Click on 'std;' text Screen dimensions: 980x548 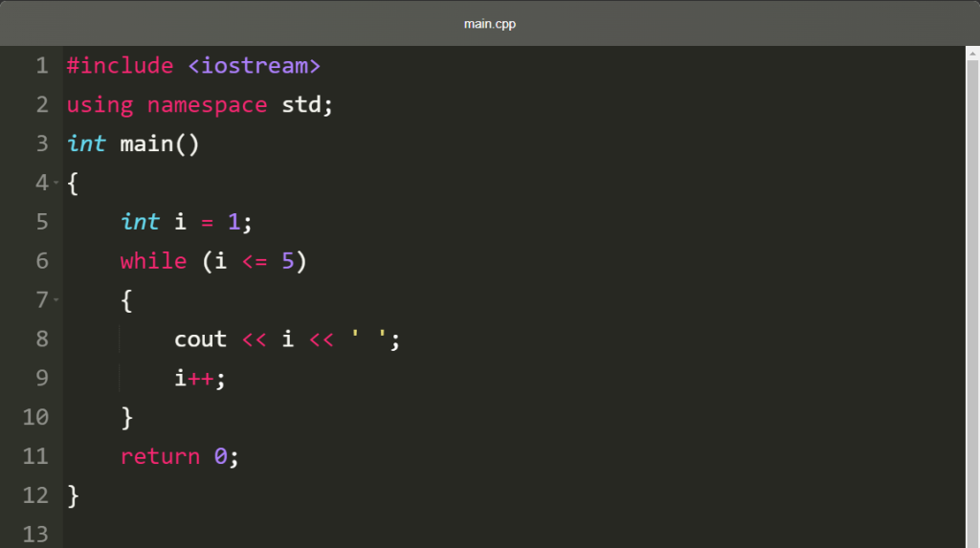pyautogui.click(x=307, y=104)
